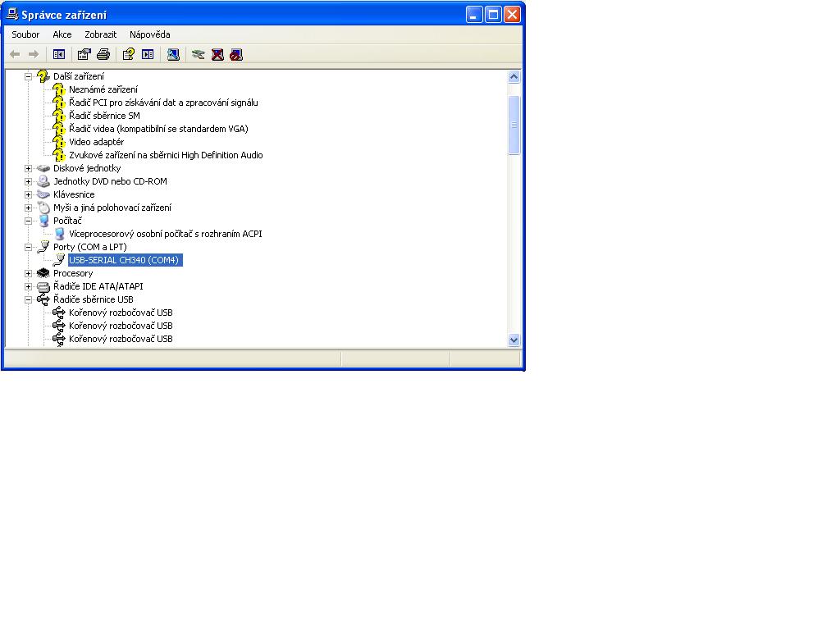This screenshot has width=840, height=630.
Task: Open the Soubor menu
Action: pos(25,34)
